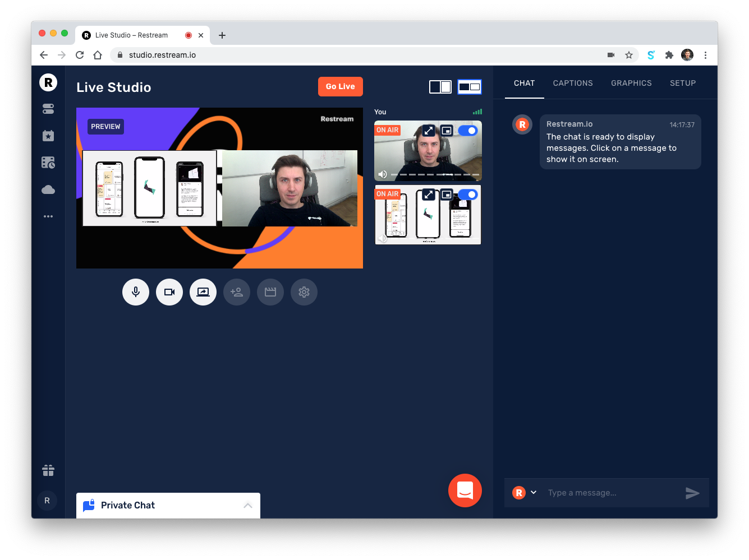The image size is (749, 560).
Task: Click the green signal strength bars icon
Action: pyautogui.click(x=477, y=112)
